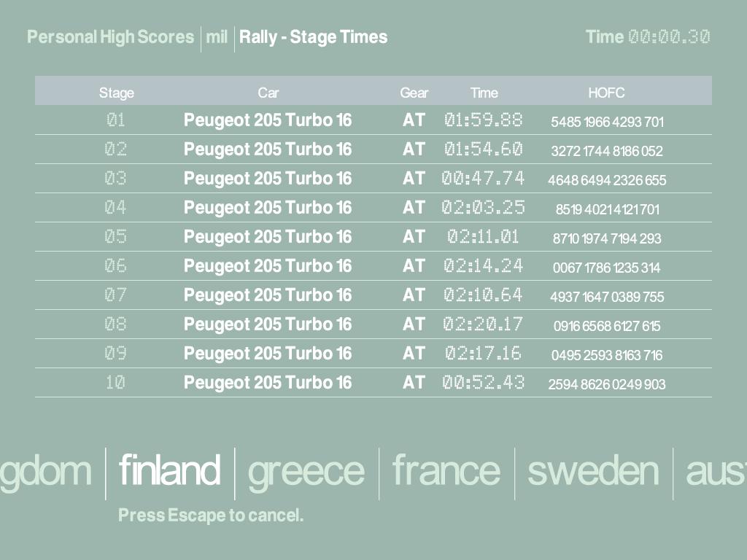This screenshot has height=560, width=747.
Task: Click the highlighted finland tab
Action: pos(169,470)
